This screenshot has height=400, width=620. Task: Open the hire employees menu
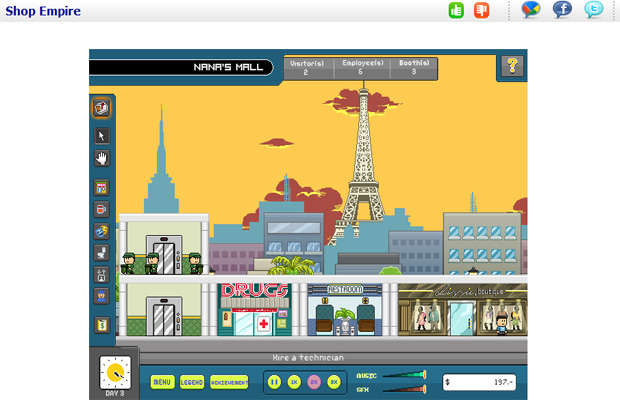click(x=102, y=296)
